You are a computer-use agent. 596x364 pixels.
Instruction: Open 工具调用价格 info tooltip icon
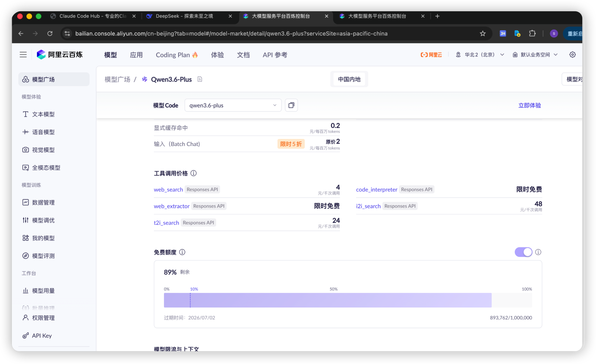pos(193,173)
